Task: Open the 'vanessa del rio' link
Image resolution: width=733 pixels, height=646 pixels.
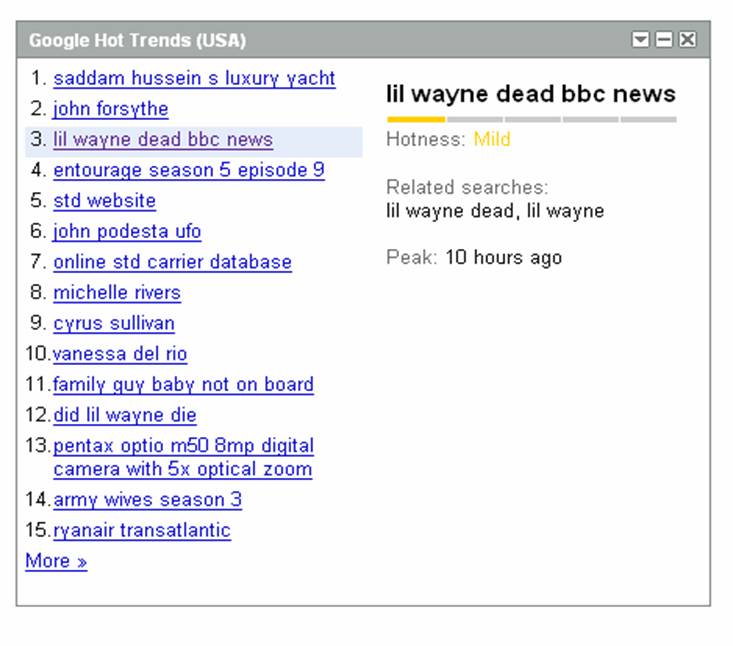Action: pyautogui.click(x=120, y=354)
